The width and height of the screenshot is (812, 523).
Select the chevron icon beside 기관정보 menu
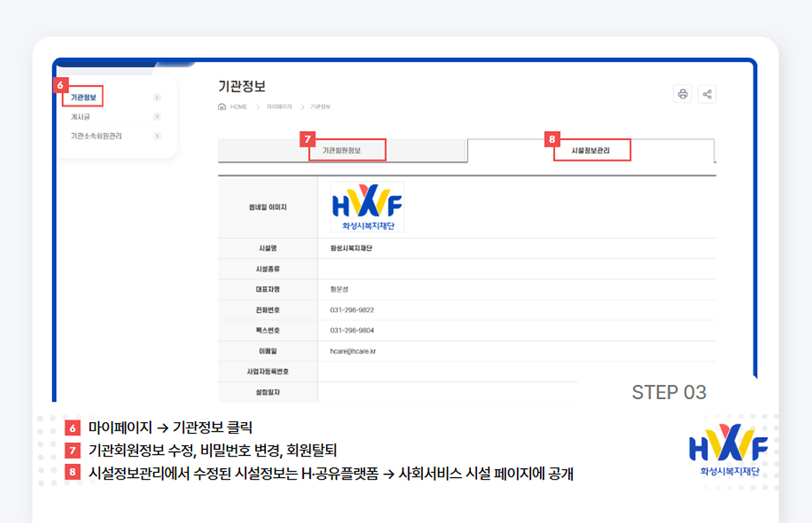pyautogui.click(x=156, y=97)
